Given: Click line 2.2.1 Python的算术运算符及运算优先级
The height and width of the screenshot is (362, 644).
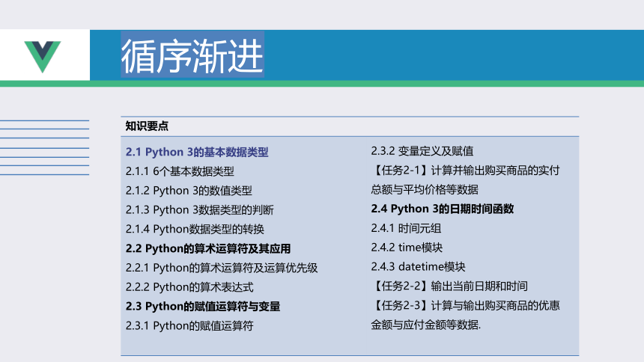Looking at the screenshot, I should tap(222, 268).
